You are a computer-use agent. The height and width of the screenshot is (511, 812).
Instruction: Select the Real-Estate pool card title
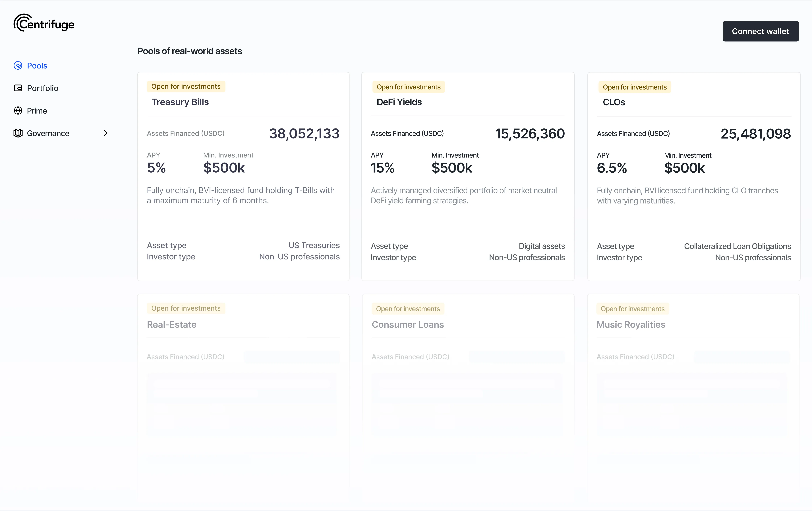pyautogui.click(x=172, y=325)
